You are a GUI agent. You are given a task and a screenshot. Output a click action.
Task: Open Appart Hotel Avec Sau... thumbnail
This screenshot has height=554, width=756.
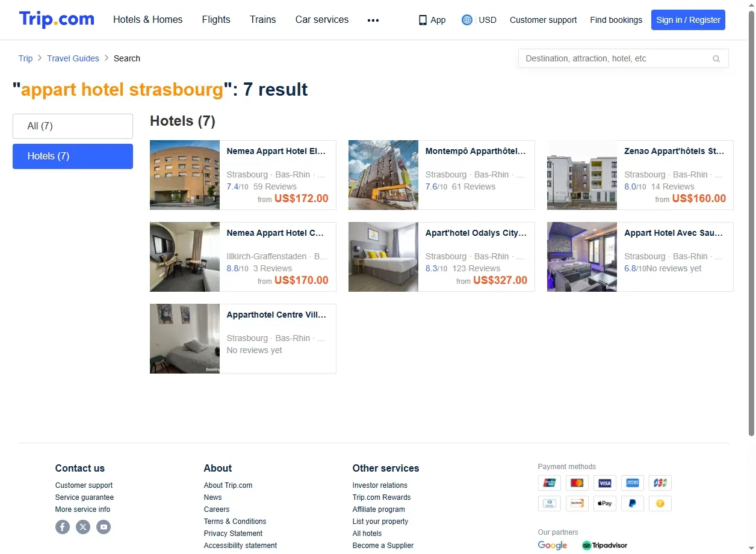[582, 257]
